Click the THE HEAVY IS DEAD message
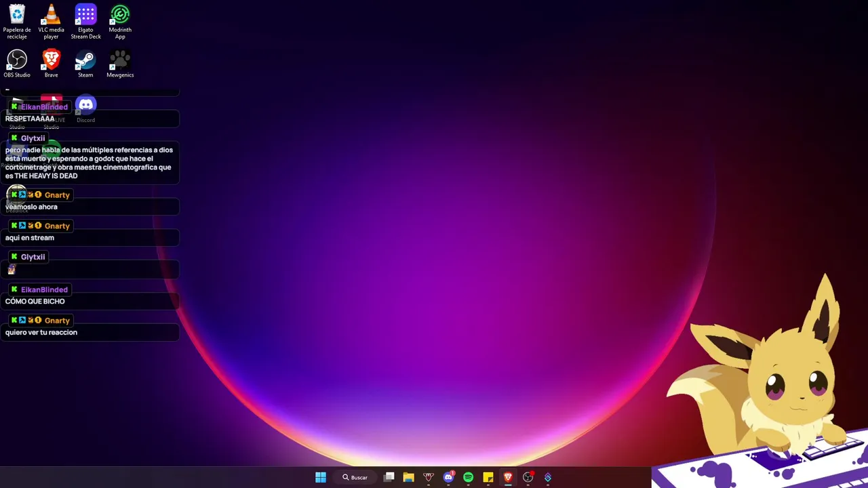Viewport: 868px width, 488px height. tap(89, 163)
